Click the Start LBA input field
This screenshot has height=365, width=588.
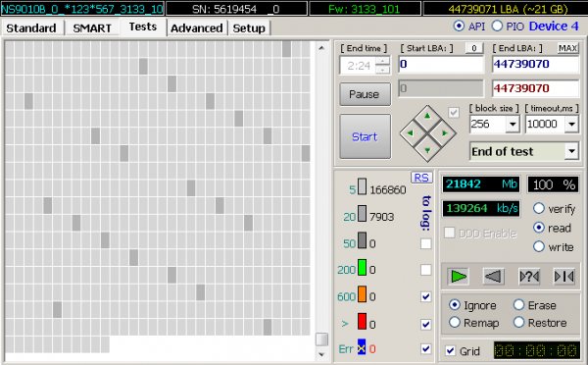441,64
